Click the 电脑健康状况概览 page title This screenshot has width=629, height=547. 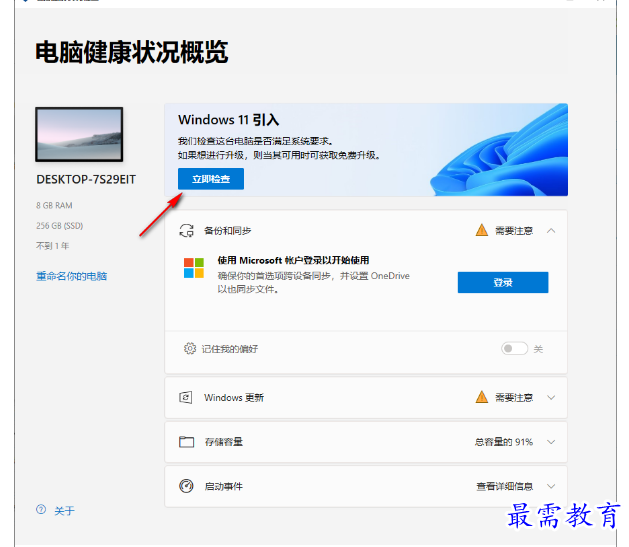coord(132,52)
